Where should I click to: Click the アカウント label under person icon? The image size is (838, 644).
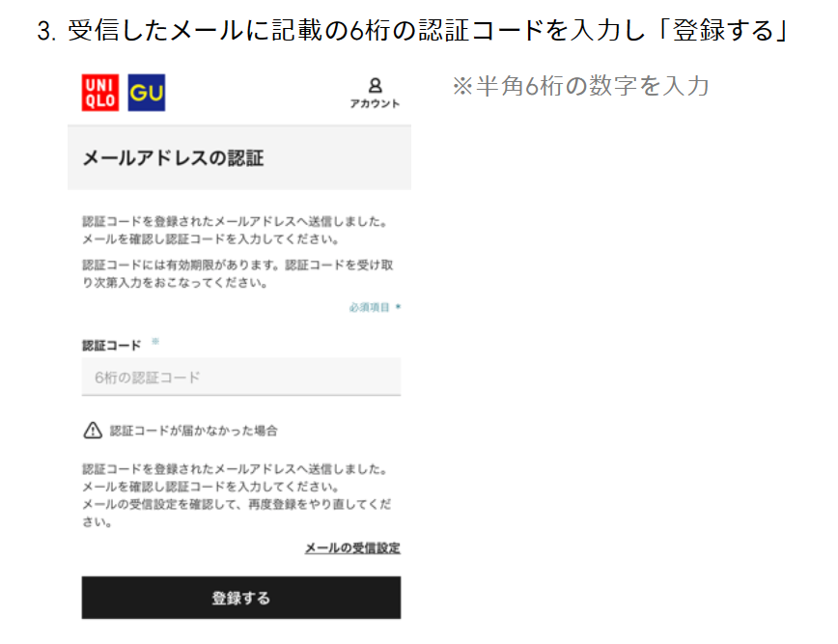tap(375, 103)
